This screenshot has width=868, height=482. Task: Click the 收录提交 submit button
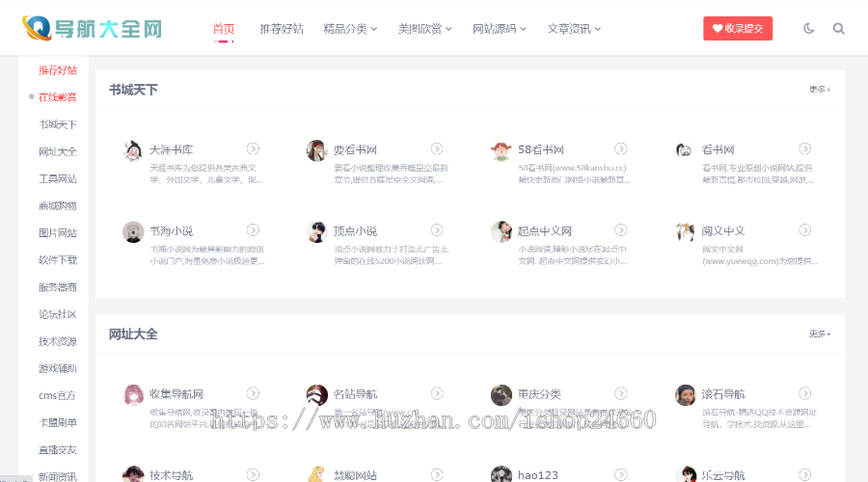(x=738, y=28)
